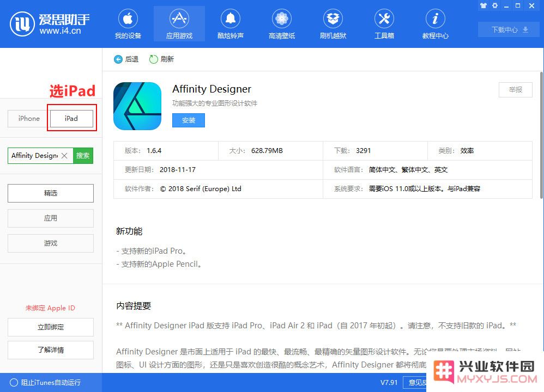Click the Affinity Designer title text

click(211, 89)
